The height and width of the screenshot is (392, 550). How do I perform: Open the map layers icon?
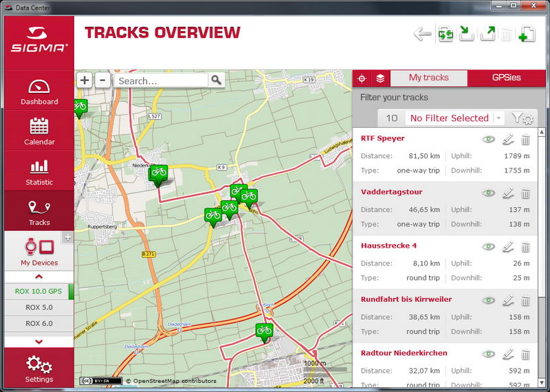(x=380, y=78)
